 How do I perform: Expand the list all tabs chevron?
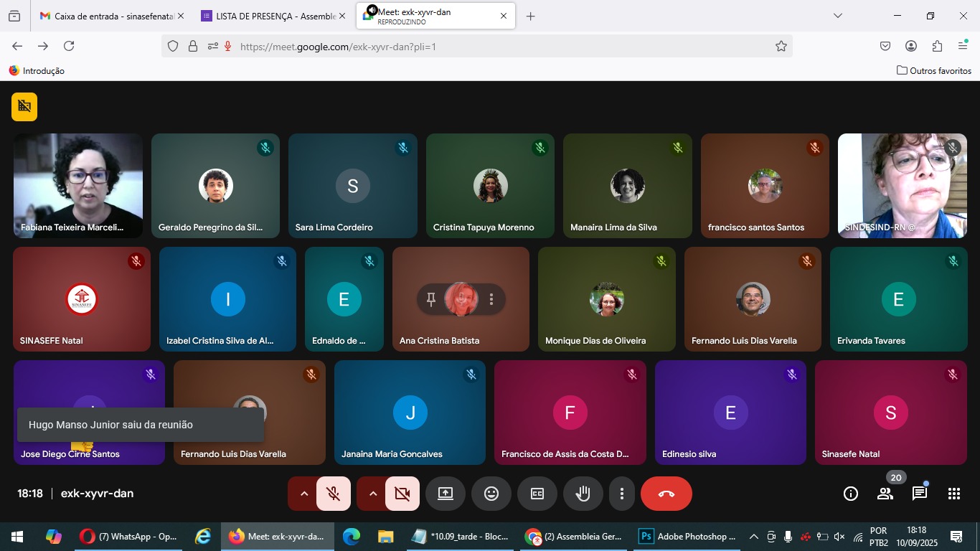coord(838,16)
